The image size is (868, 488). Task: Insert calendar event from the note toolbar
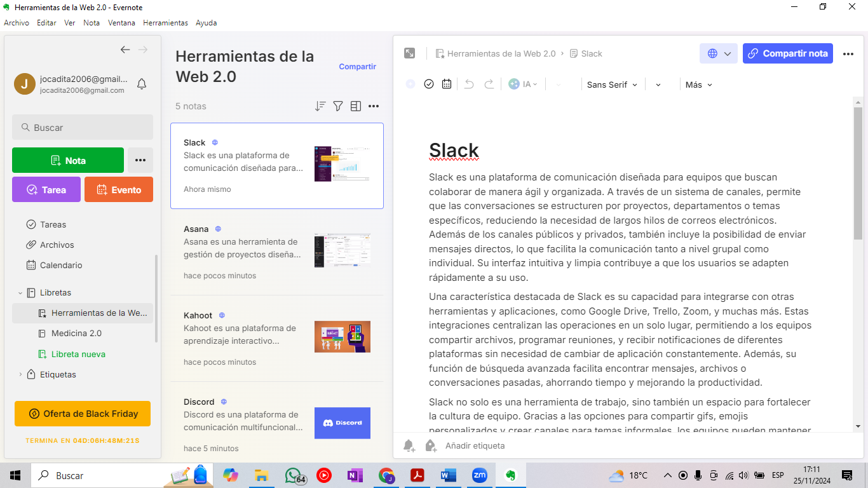pyautogui.click(x=447, y=84)
